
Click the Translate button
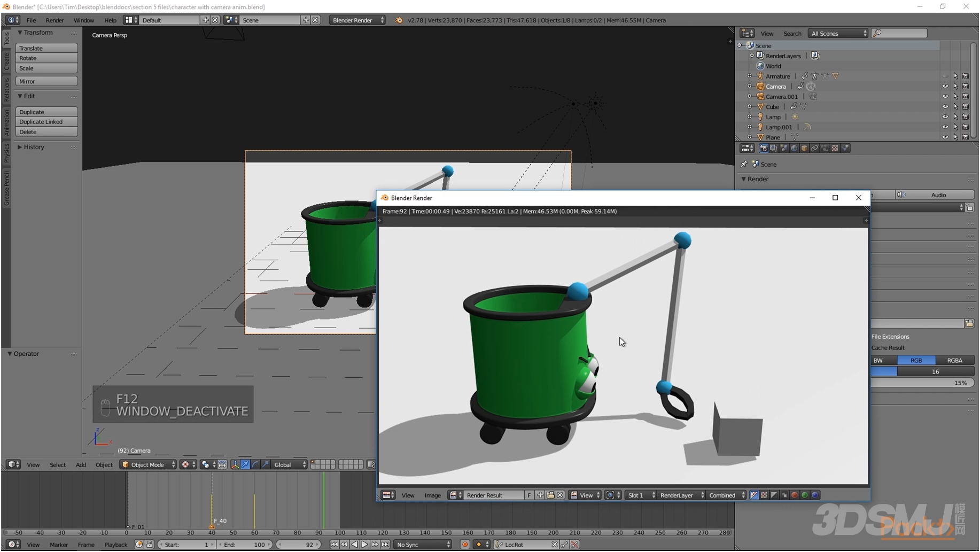46,48
